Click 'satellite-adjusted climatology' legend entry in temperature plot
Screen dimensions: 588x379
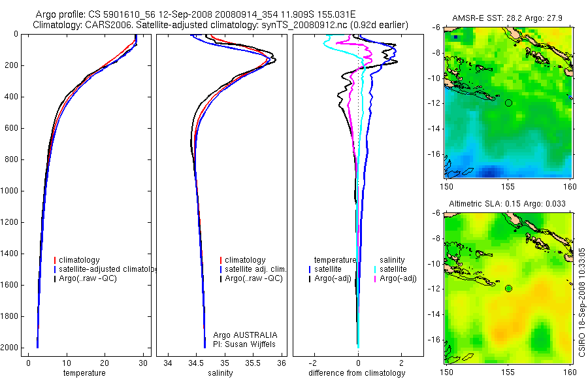105,269
